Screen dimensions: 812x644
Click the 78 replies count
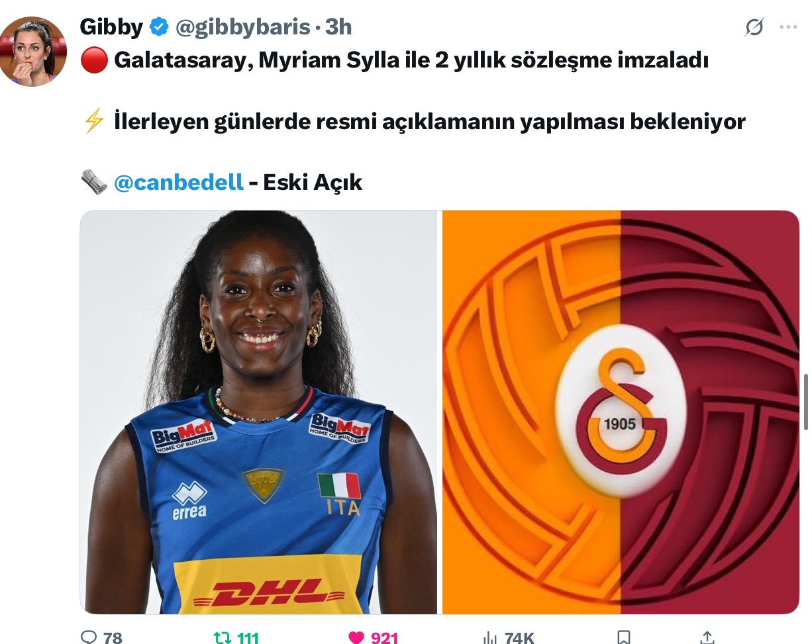[x=113, y=637]
